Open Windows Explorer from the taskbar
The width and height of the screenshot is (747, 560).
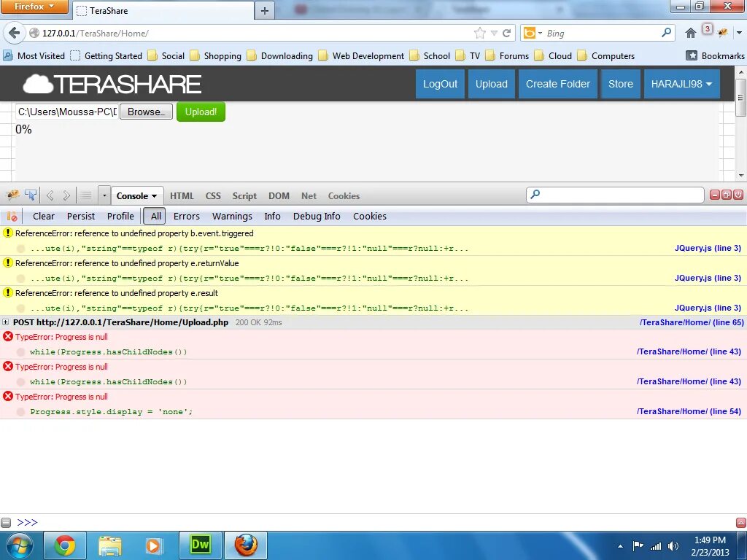[x=110, y=545]
